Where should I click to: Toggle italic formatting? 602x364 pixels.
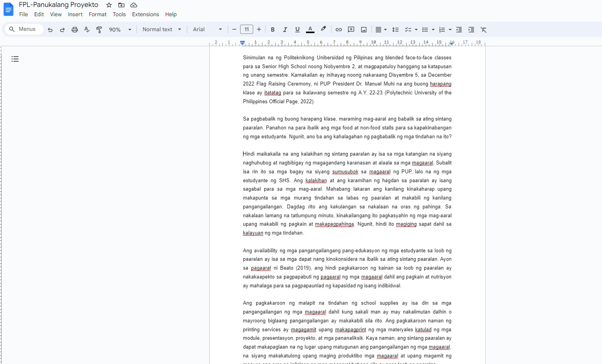285,30
